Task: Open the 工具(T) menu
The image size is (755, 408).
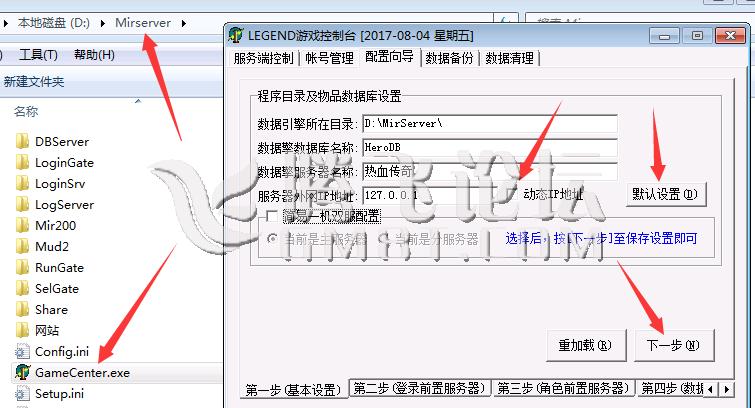Action: coord(38,54)
